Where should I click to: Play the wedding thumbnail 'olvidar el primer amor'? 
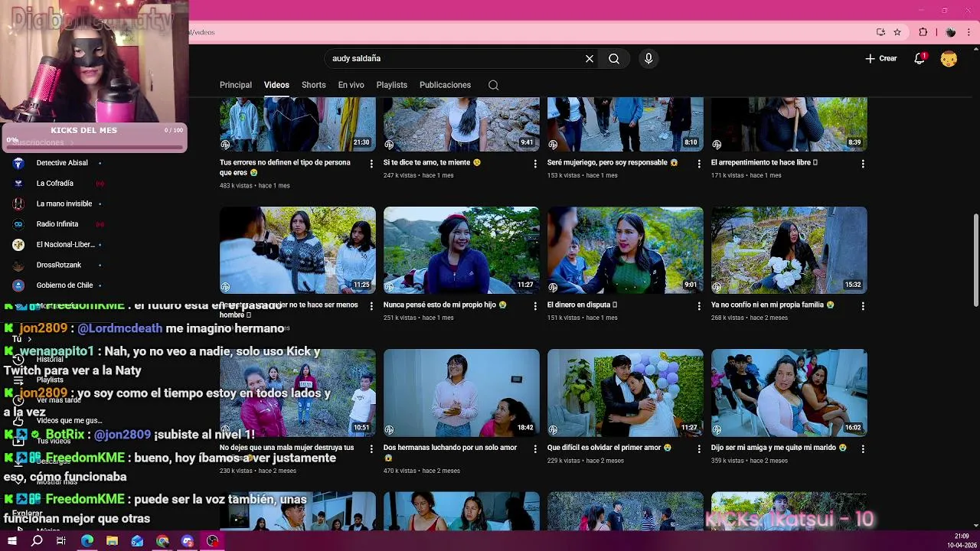click(626, 393)
